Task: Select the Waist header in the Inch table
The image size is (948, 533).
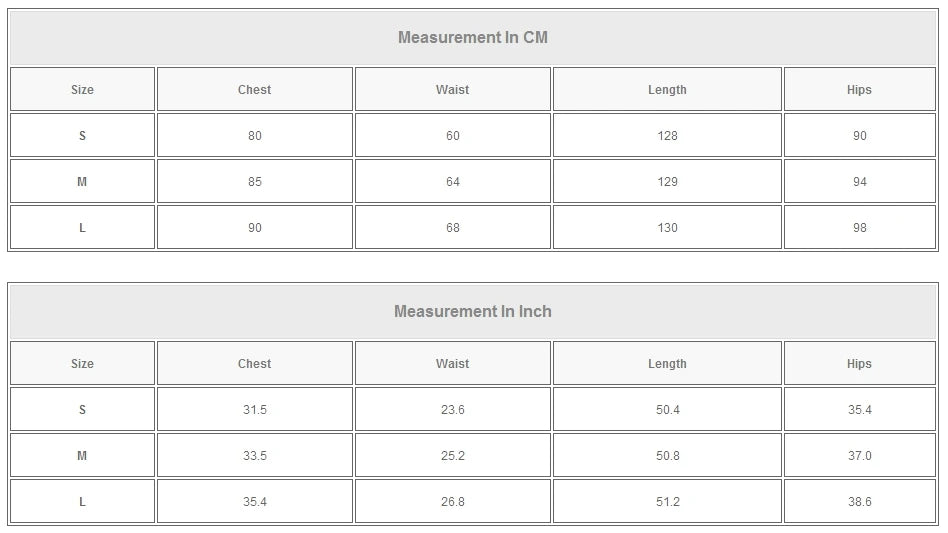Action: tap(453, 364)
